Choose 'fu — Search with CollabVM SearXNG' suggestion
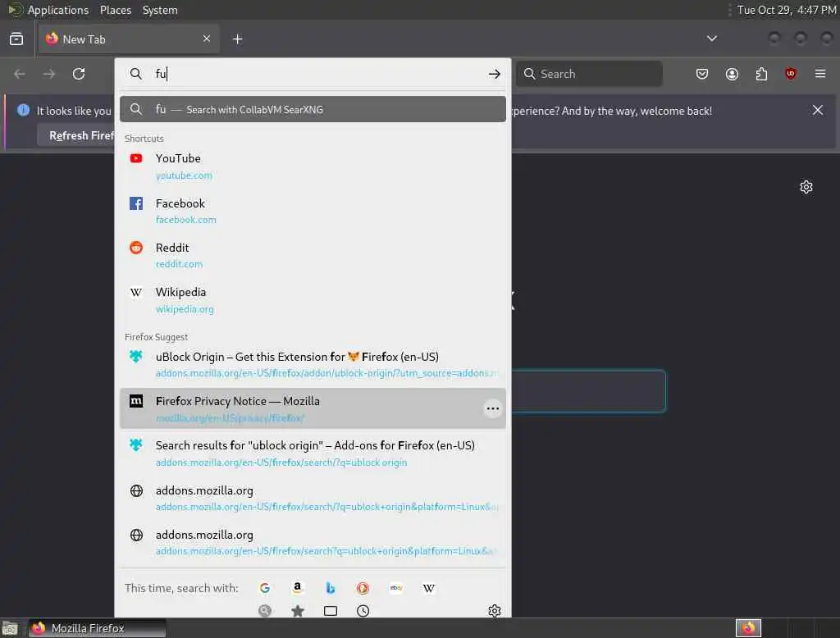 pos(313,109)
